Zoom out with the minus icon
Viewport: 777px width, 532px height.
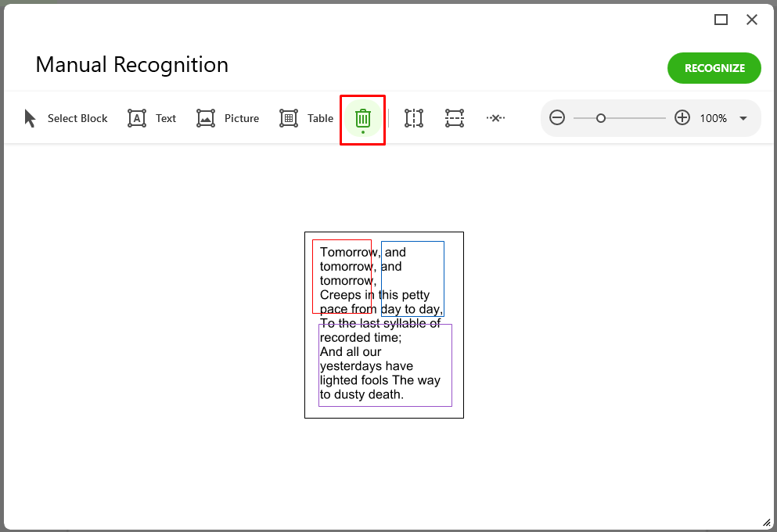click(x=557, y=118)
